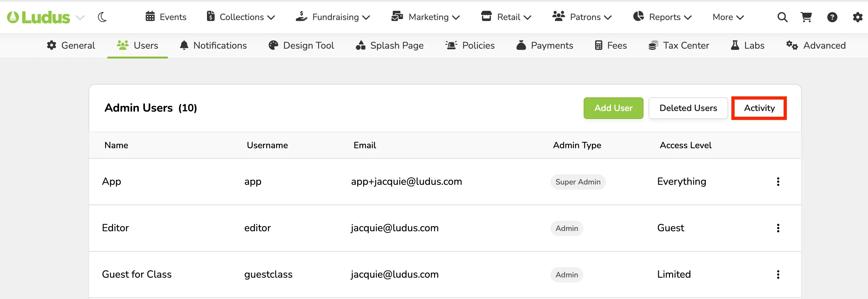This screenshot has width=868, height=299.
Task: Open the three-dot menu for App user
Action: (778, 182)
